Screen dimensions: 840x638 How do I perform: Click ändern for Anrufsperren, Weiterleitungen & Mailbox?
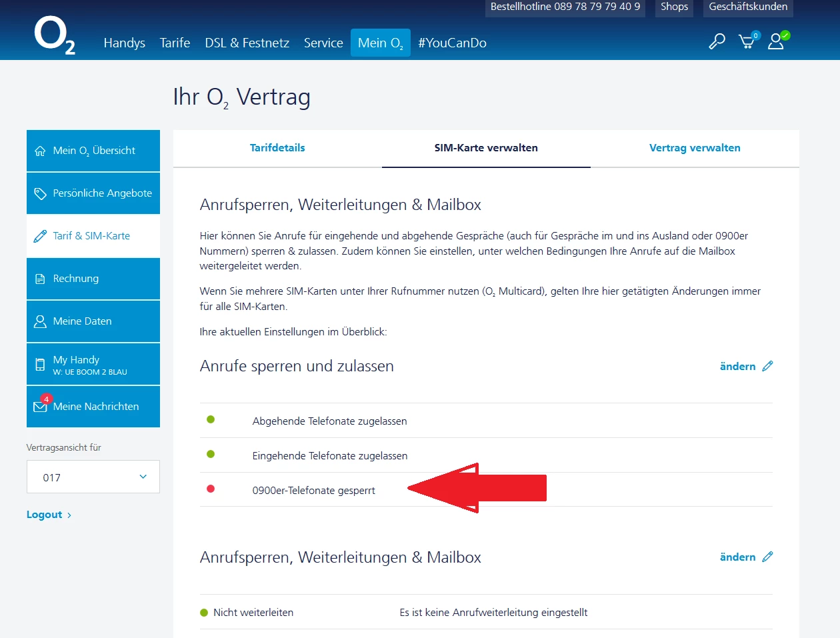[737, 557]
